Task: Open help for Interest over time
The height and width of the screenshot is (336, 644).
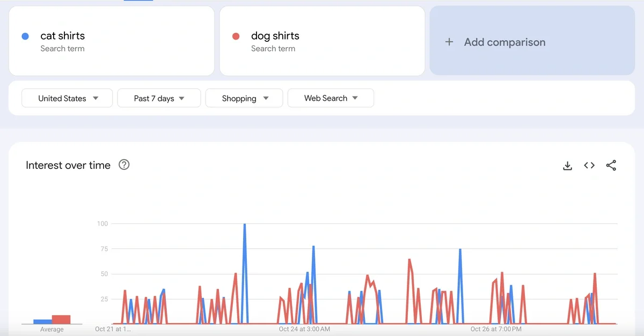Action: pos(124,165)
